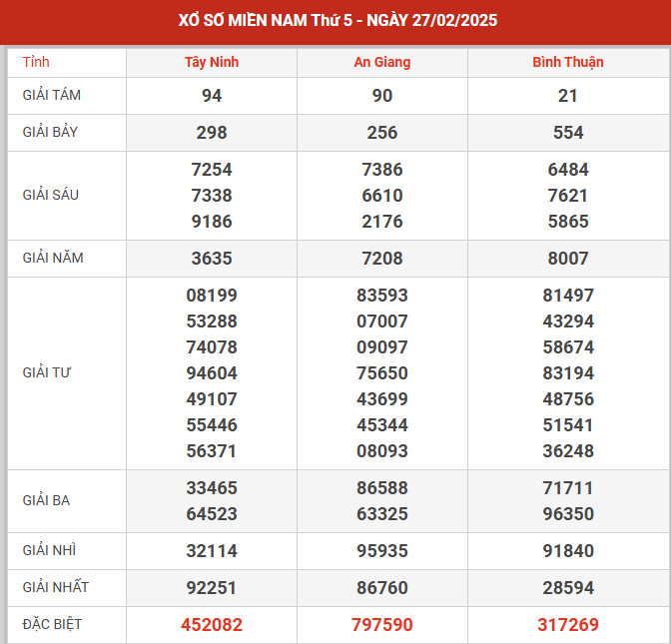The image size is (671, 644).
Task: Click Tây Ninh special prize 452082
Action: coord(212,625)
